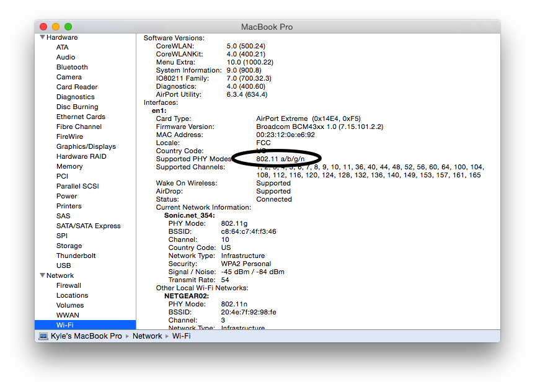The height and width of the screenshot is (392, 535).
Task: Click the Transmit Rate value 54
Action: (225, 280)
